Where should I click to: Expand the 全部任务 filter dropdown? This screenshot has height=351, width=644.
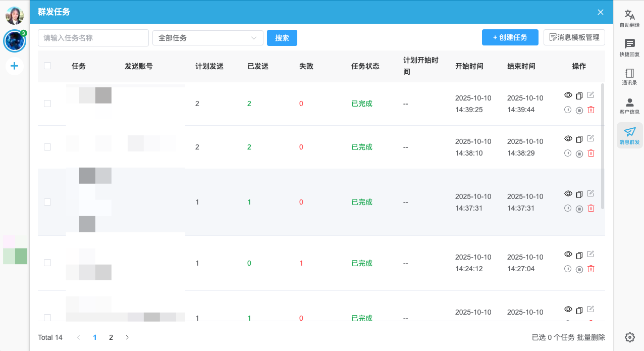pyautogui.click(x=207, y=38)
